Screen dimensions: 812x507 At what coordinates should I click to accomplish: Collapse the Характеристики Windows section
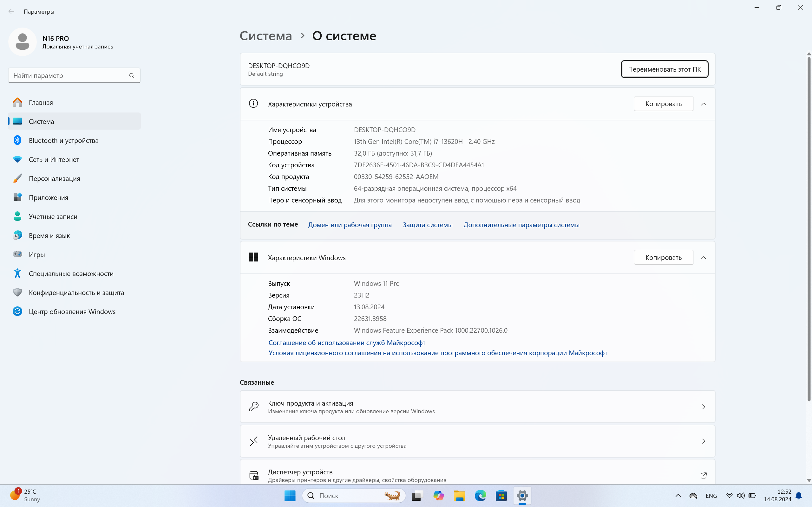[x=704, y=258]
